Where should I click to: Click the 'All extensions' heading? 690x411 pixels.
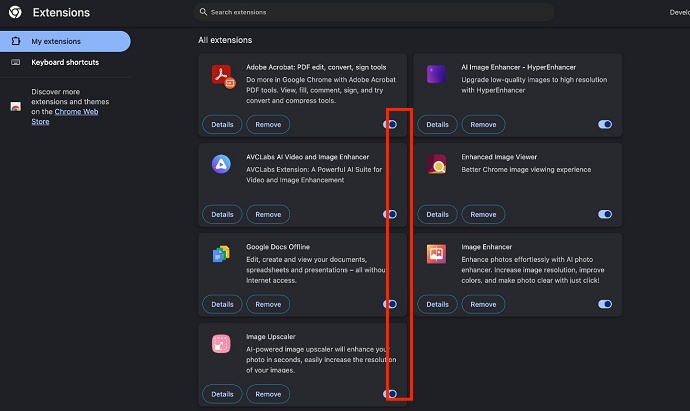[225, 40]
